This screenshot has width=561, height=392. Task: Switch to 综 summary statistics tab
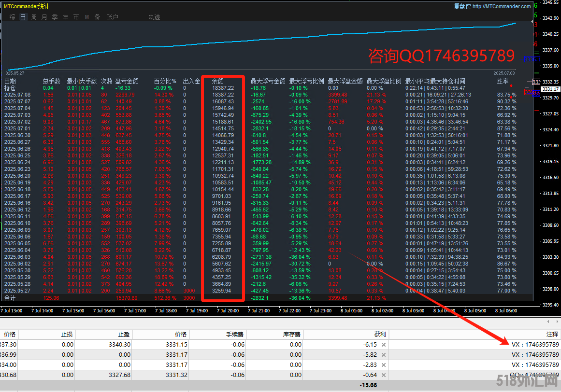click(x=12, y=17)
